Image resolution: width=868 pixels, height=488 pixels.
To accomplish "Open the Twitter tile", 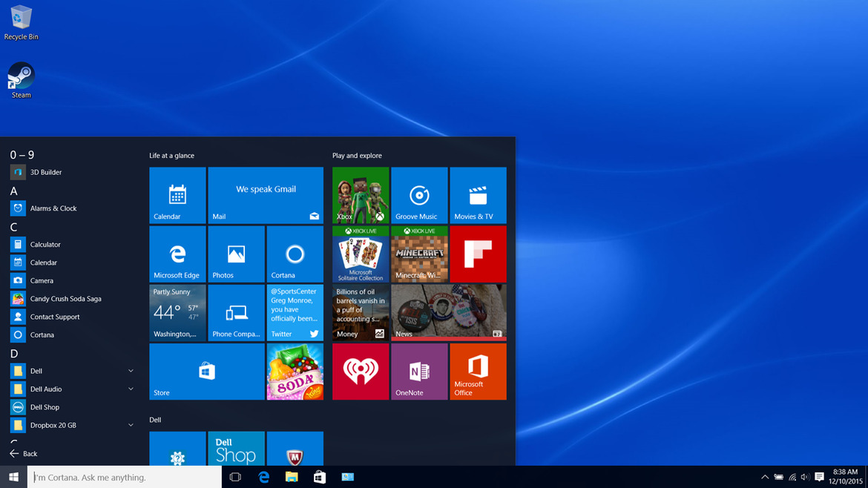I will point(295,313).
